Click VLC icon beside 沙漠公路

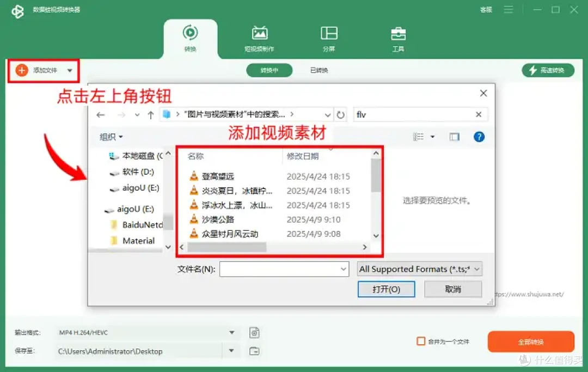click(x=193, y=219)
